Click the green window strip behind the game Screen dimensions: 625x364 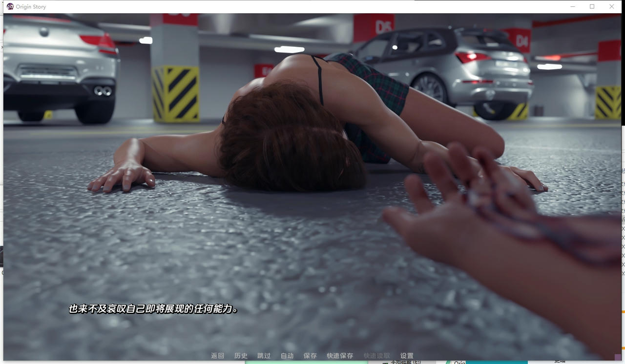pyautogui.click(x=308, y=363)
